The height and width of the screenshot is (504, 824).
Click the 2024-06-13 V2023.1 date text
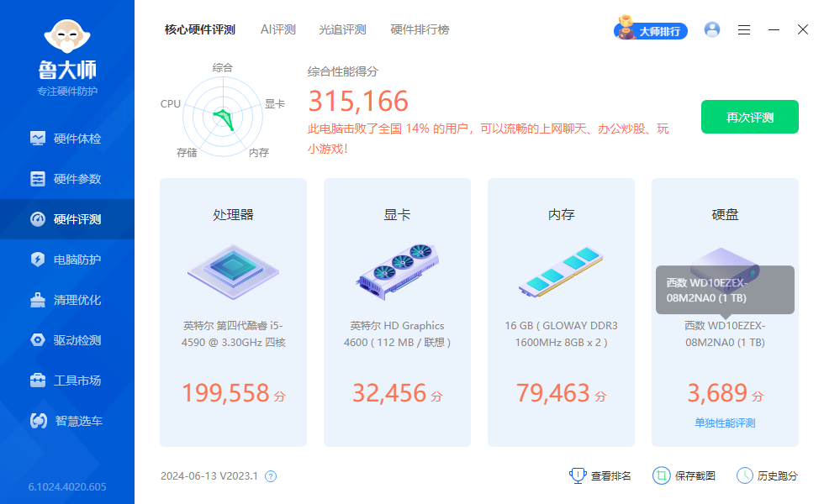coord(209,476)
